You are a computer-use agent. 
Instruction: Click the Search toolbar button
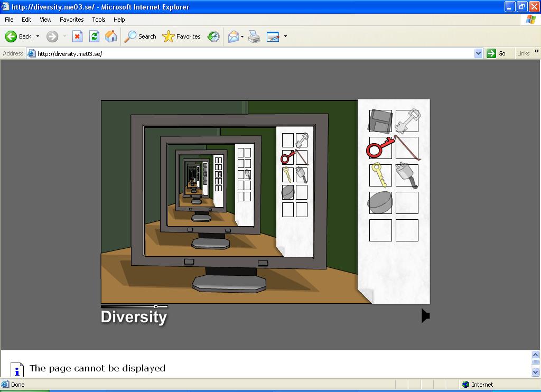pyautogui.click(x=141, y=36)
